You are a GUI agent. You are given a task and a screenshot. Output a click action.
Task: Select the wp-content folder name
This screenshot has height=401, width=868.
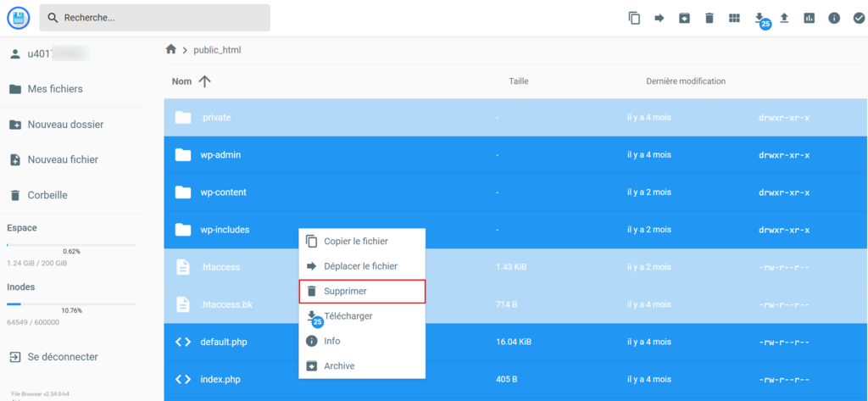coord(223,192)
